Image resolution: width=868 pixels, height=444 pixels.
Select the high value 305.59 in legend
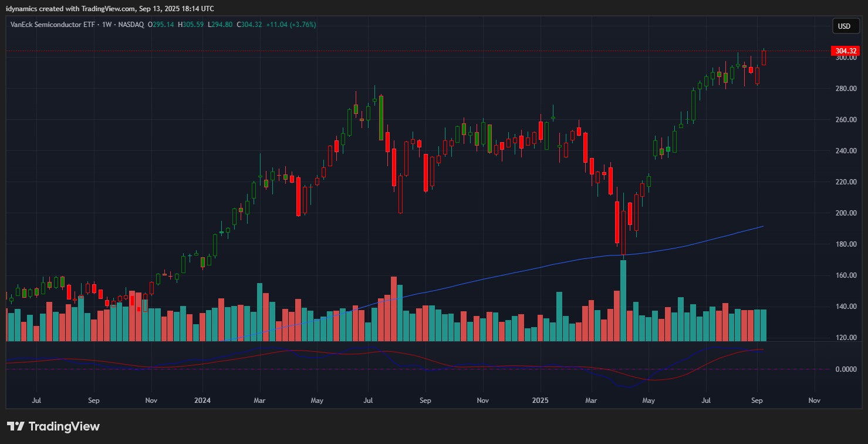click(192, 25)
